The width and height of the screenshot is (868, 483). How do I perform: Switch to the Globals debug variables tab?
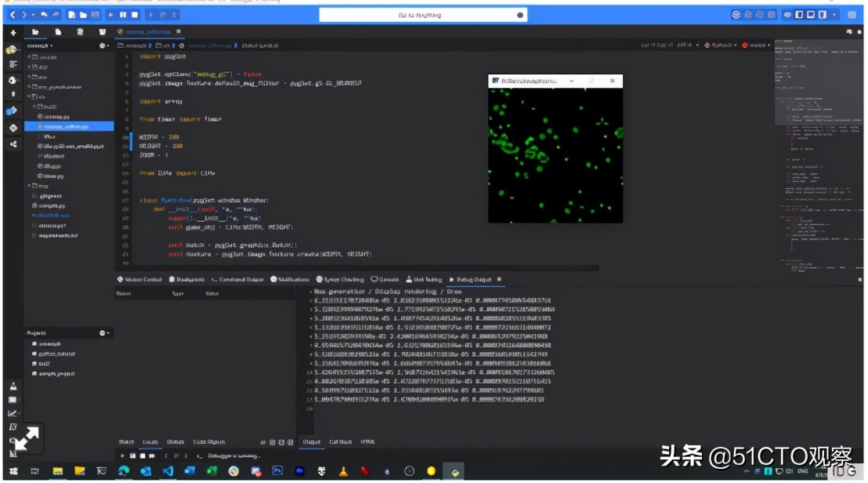click(175, 442)
